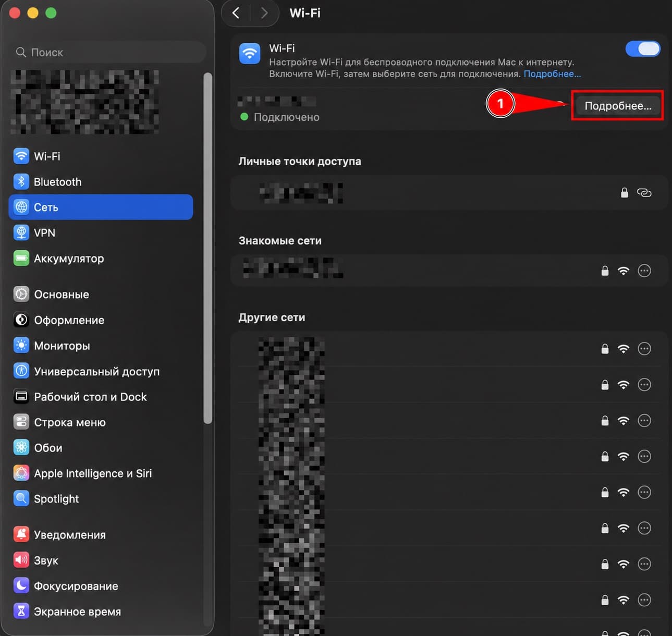
Task: Click the Другие сети heading
Action: 272,317
